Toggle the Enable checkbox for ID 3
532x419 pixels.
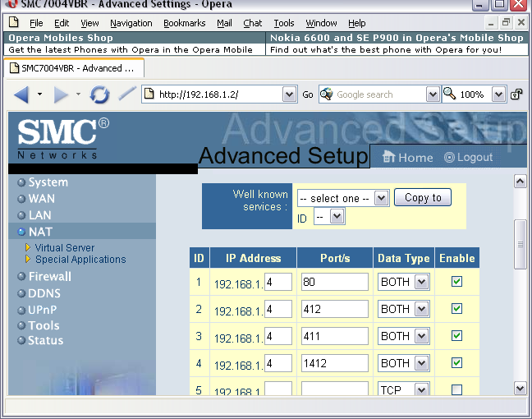coord(457,336)
